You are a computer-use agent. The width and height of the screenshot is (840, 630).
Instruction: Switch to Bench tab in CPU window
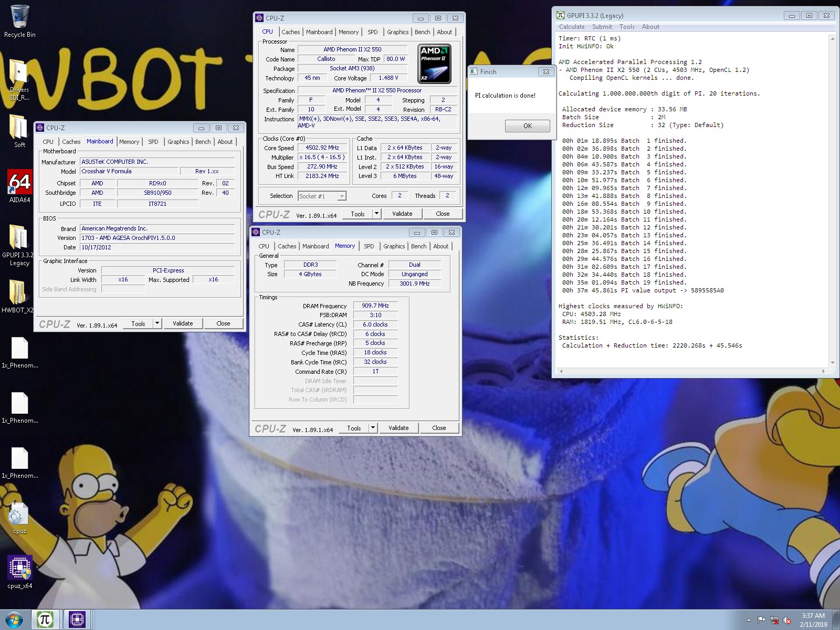(422, 32)
